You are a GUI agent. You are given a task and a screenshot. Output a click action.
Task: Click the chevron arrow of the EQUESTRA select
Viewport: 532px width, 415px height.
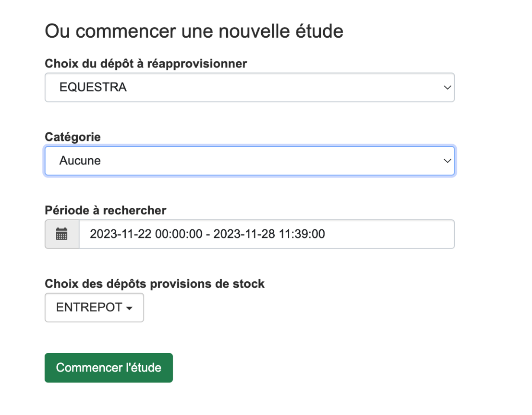point(447,87)
